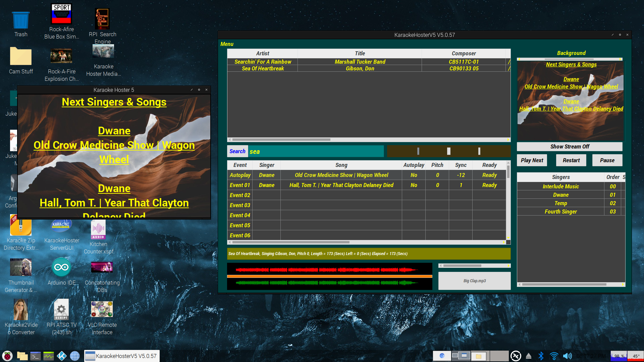
Task: Click the CPU usage 98% monitor
Action: tap(619, 356)
